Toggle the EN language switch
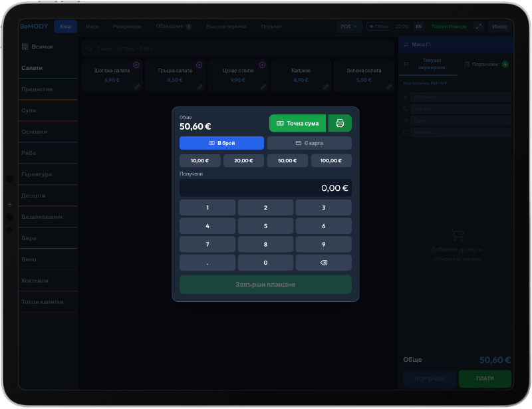Screen dimensions: 532x409 click(419, 27)
